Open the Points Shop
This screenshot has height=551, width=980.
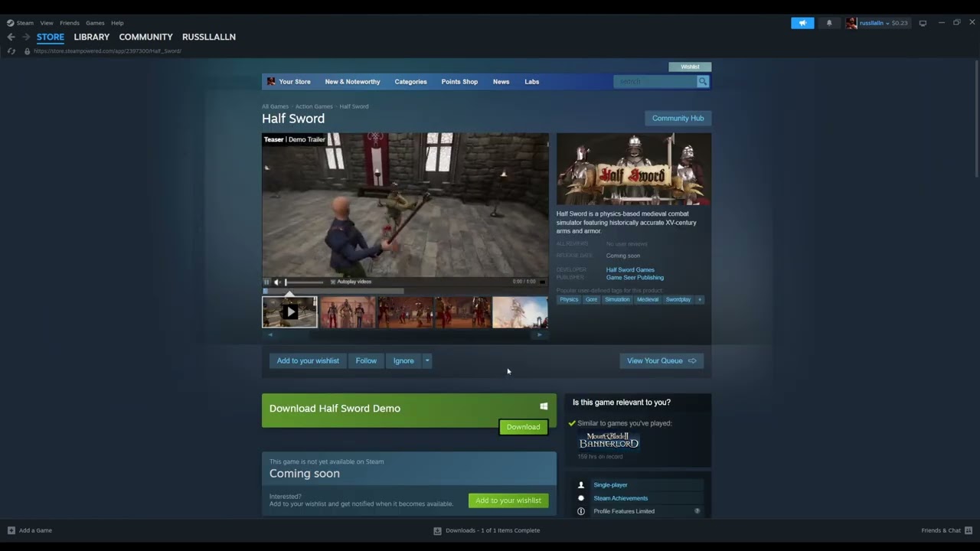(459, 81)
